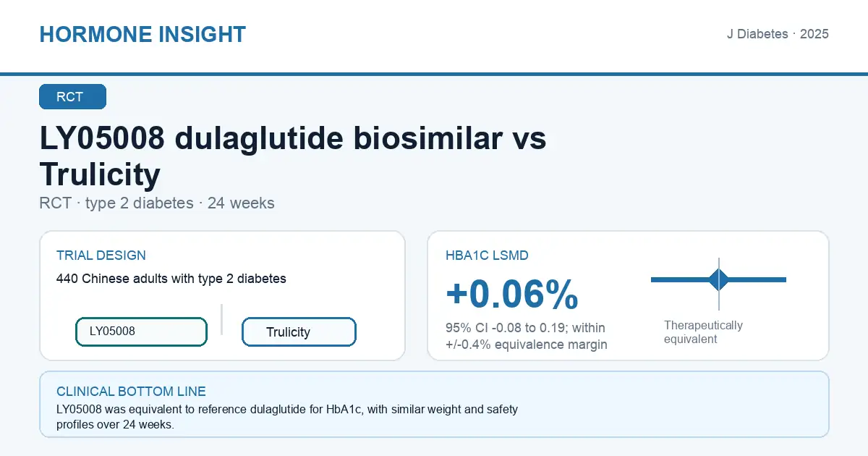This screenshot has width=868, height=456.
Task: Click the CLINICAL BOTTOM LINE heading
Action: click(131, 392)
